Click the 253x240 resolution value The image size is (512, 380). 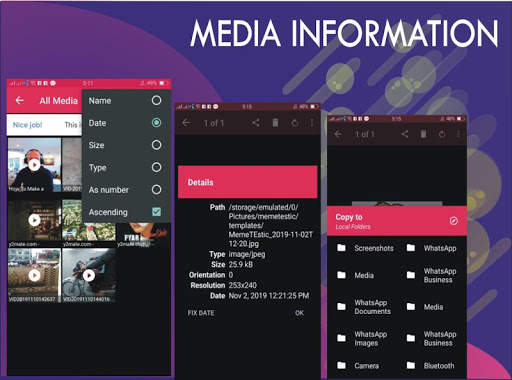[243, 285]
